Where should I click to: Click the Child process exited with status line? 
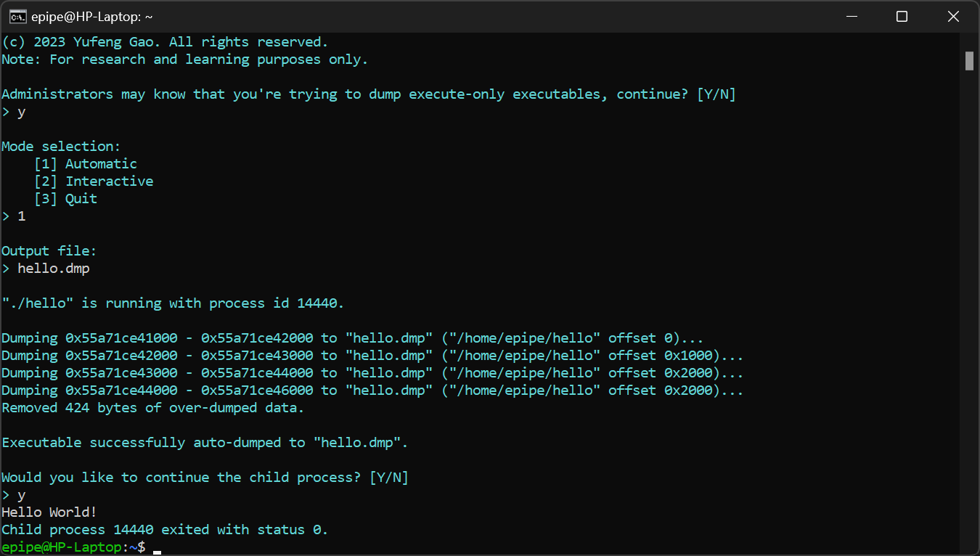pos(165,530)
